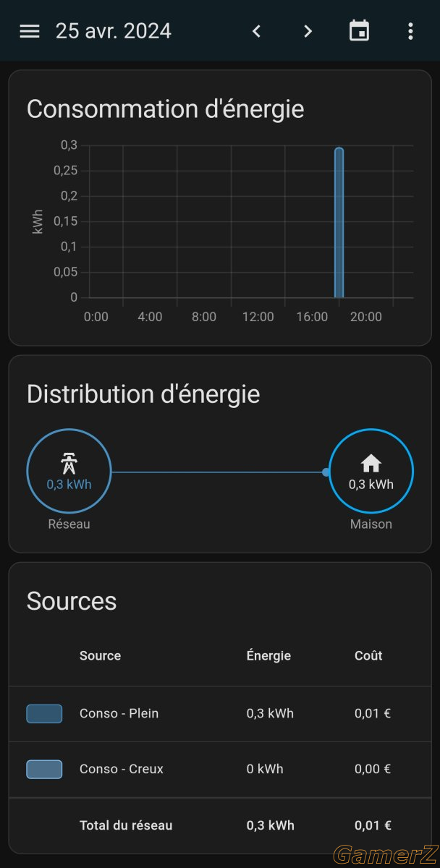Viewport: 440px width, 868px height.
Task: Click the Distribution d'énergie card title
Action: point(143,394)
